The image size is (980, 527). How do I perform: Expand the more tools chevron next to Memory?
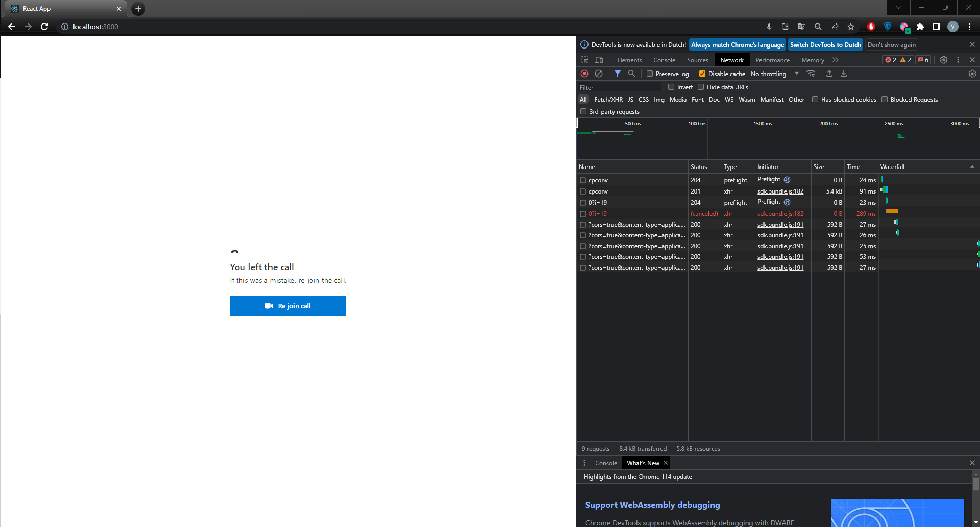tap(836, 60)
